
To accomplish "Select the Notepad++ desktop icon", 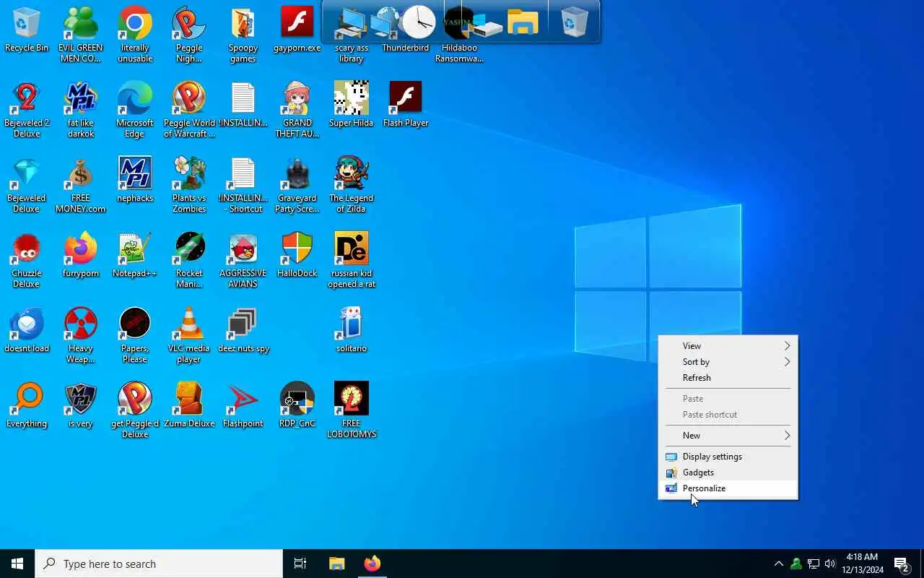I will tap(135, 255).
